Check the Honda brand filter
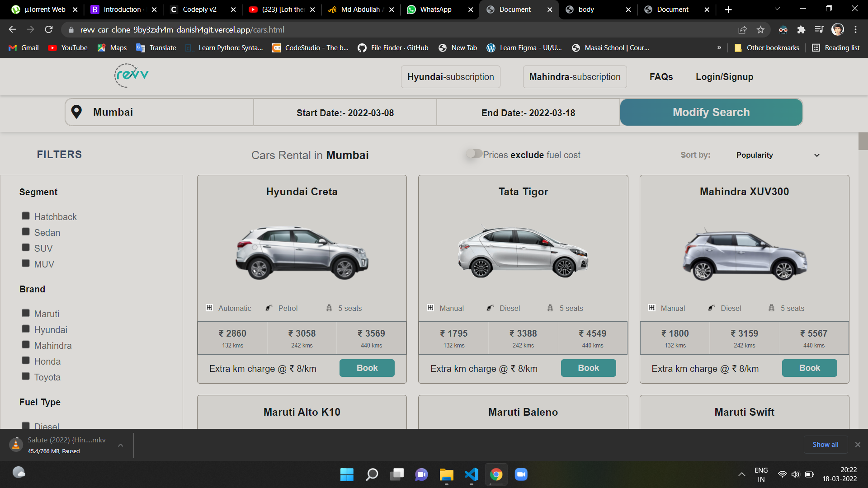Image resolution: width=868 pixels, height=488 pixels. pos(26,361)
